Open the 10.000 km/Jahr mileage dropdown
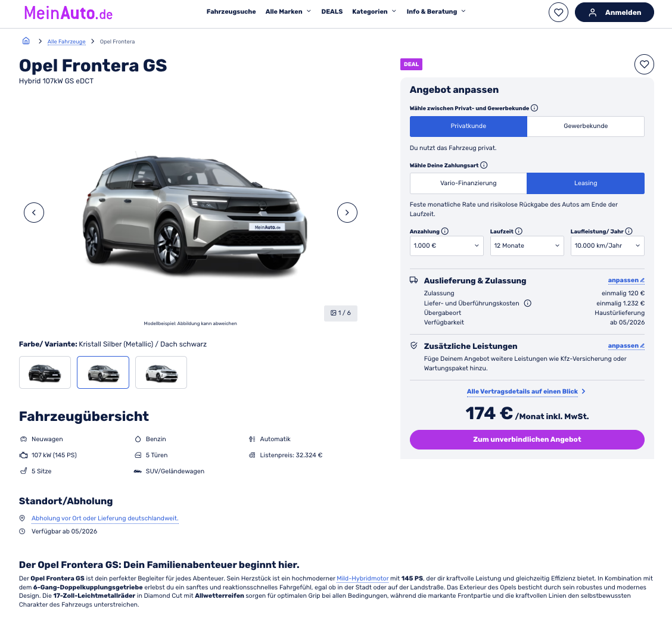Viewport: 672px width, 618px height. click(x=607, y=246)
